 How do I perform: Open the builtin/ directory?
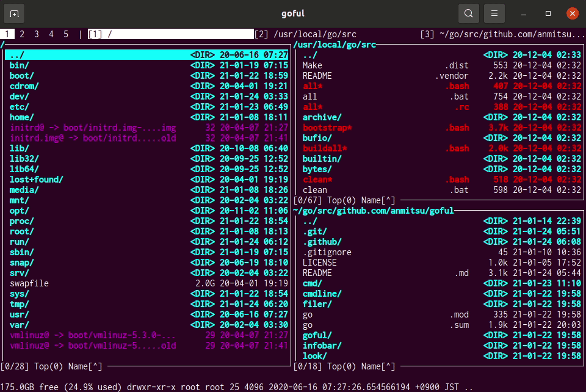(x=442, y=159)
